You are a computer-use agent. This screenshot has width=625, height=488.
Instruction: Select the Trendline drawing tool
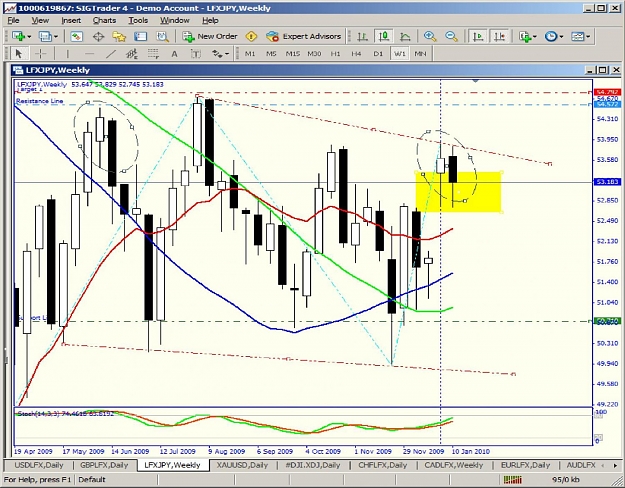[111, 53]
